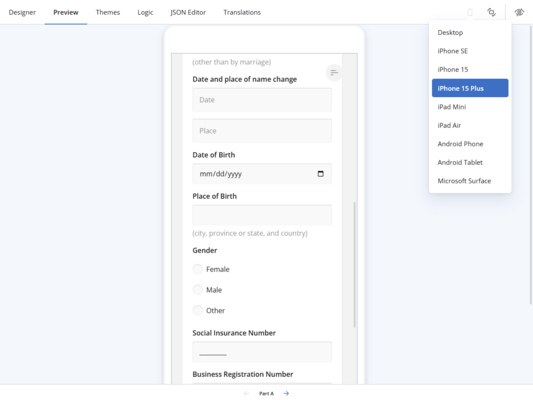Open the JSON Editor tab
This screenshot has height=400, width=533.
[188, 12]
